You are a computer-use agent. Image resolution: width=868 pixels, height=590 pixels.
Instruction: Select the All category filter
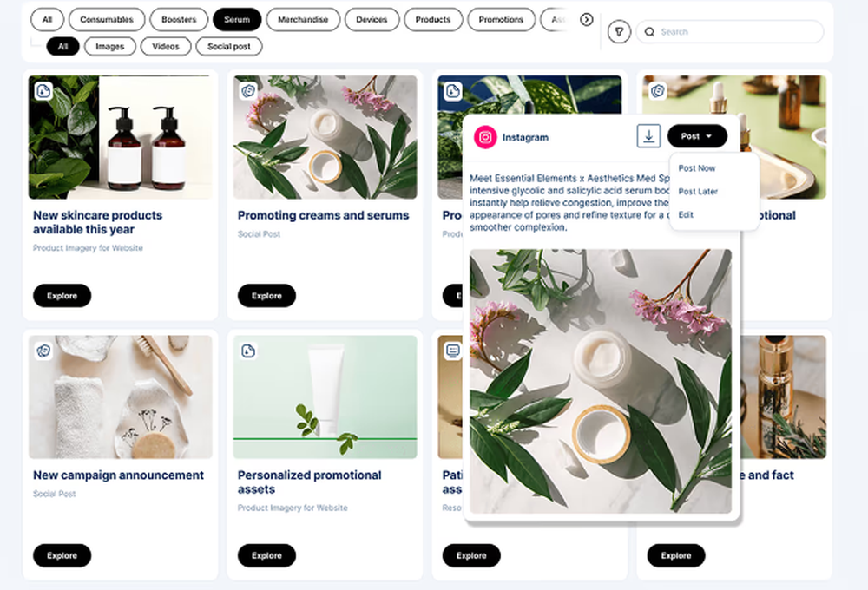point(47,19)
